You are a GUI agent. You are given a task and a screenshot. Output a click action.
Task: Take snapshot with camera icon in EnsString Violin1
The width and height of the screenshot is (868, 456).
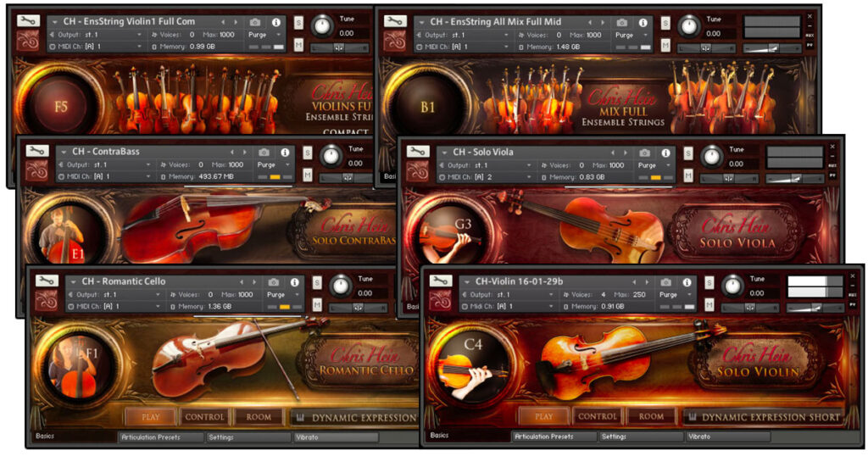[x=254, y=22]
